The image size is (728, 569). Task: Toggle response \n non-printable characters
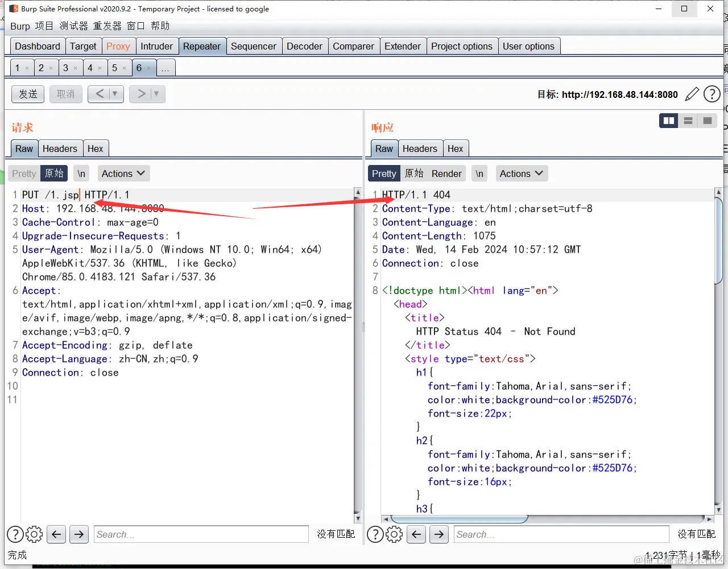[x=479, y=174]
